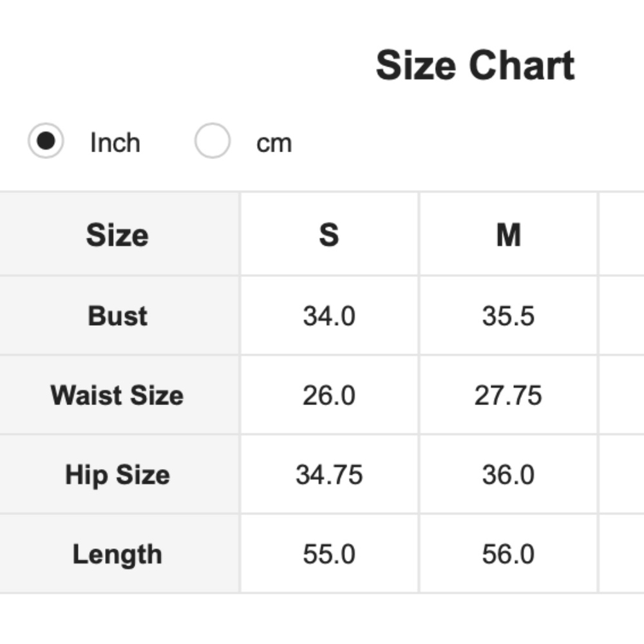The image size is (644, 644).
Task: Click the cm unit label text
Action: (274, 143)
